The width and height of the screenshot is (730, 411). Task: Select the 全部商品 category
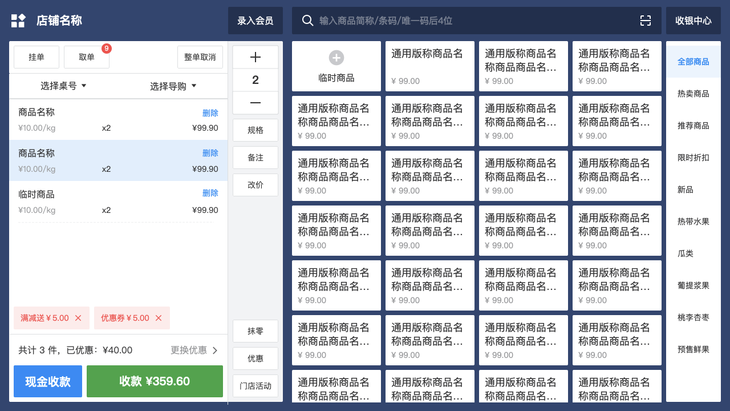693,61
